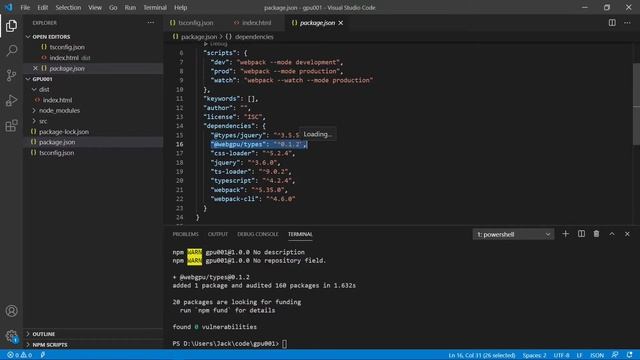Screen dimensions: 640x360
Task: Click the Debug code lens above scripts
Action: pos(216,44)
